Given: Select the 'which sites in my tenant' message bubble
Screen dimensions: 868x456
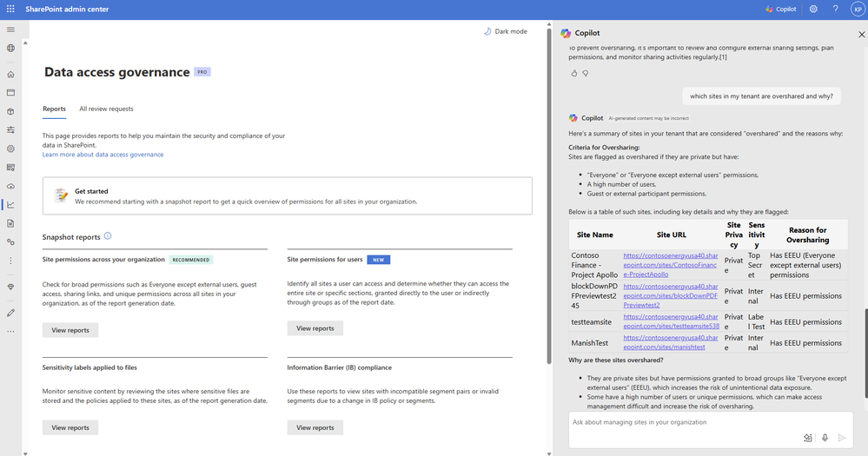Looking at the screenshot, I should (x=761, y=96).
